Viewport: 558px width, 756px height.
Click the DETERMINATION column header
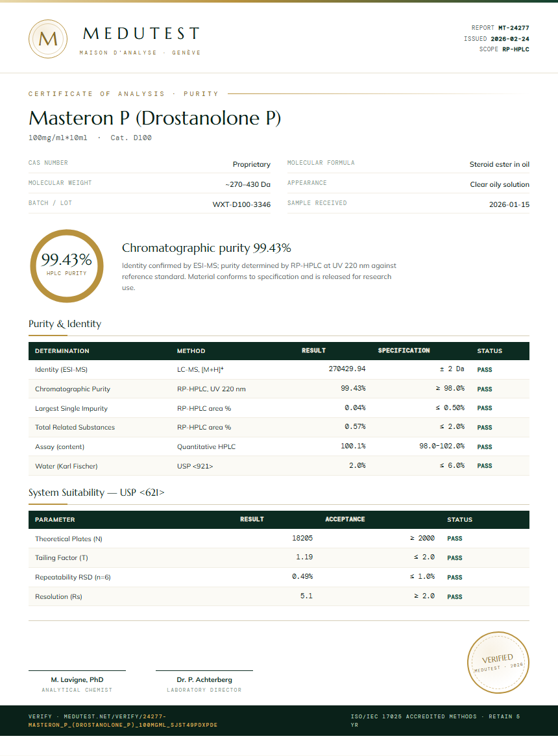coord(62,351)
